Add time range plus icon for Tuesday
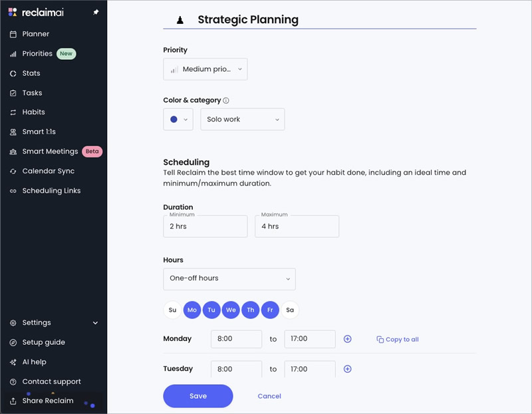 [x=347, y=369]
